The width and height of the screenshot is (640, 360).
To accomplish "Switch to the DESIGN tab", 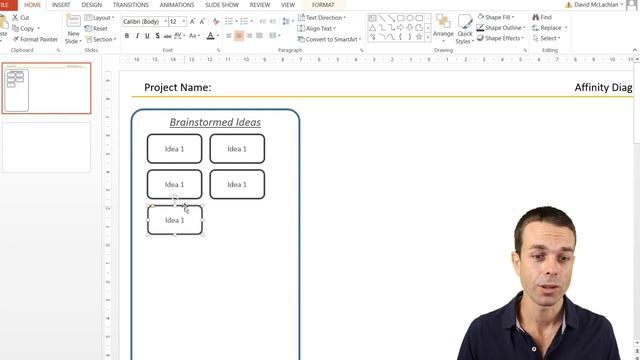I will click(92, 5).
